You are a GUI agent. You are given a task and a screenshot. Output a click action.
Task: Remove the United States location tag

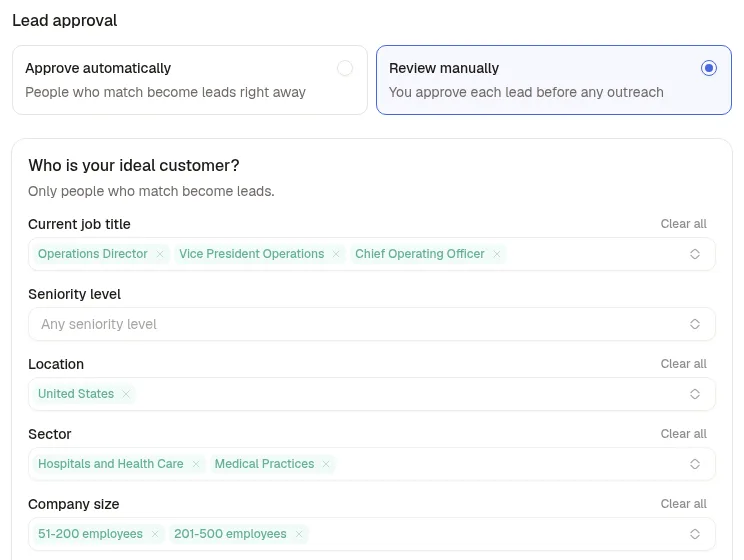[x=126, y=394]
